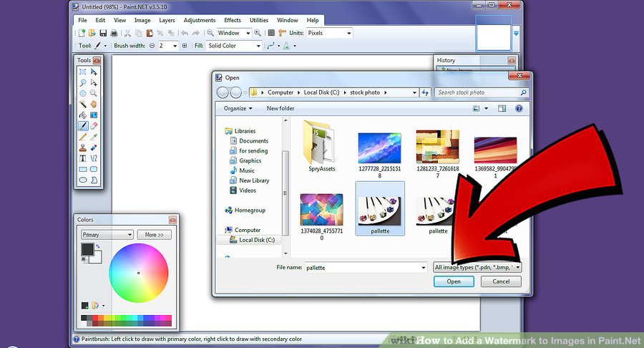Open the File menu
This screenshot has height=348, width=644.
click(x=82, y=20)
